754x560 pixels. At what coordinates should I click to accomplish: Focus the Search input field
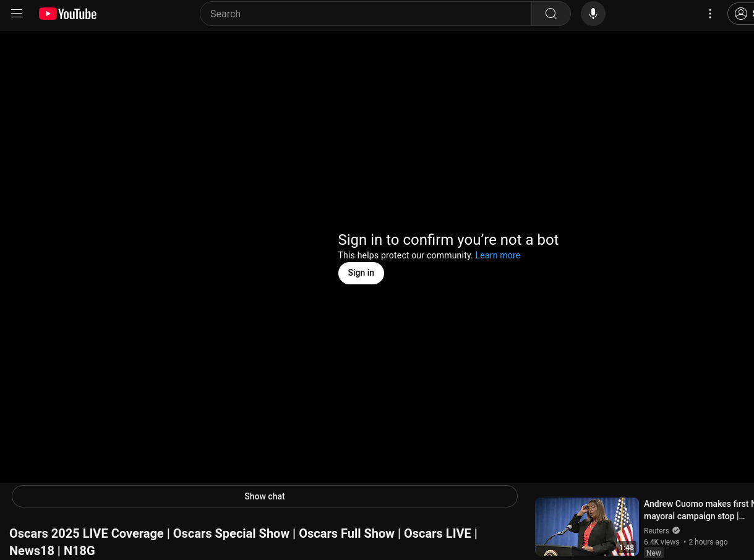[366, 14]
